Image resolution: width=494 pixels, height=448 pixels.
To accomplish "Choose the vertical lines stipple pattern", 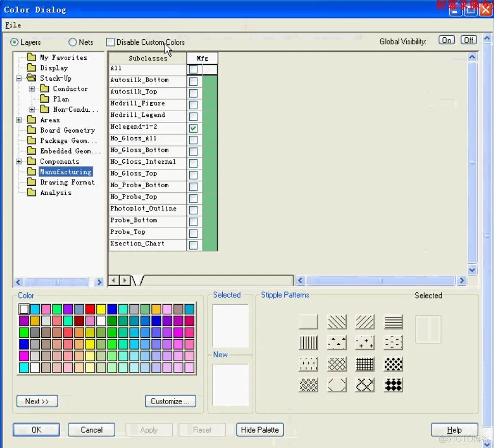I will coord(308,343).
